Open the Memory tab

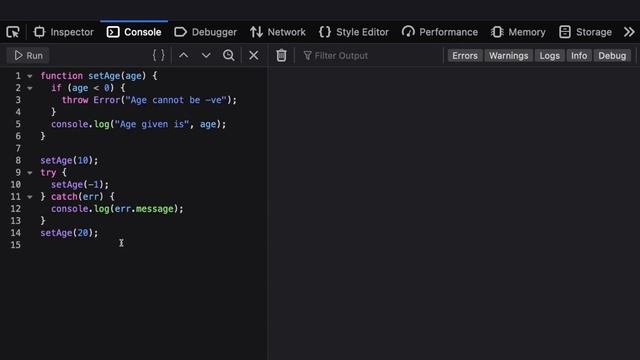(518, 32)
